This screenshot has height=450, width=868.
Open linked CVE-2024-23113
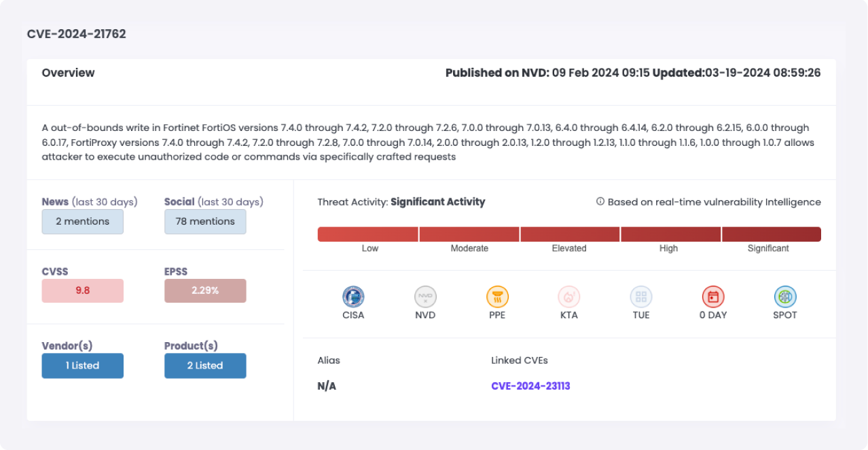[x=530, y=386]
